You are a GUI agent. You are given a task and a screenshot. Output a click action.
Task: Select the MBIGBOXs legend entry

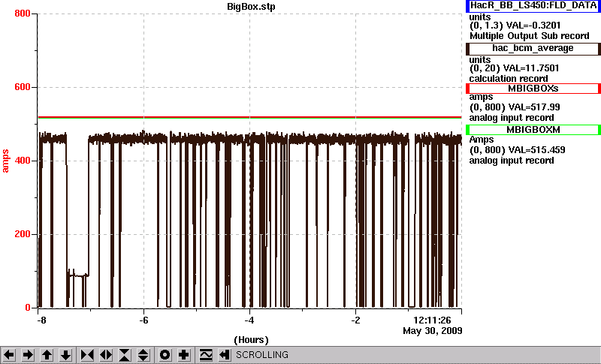(x=533, y=89)
